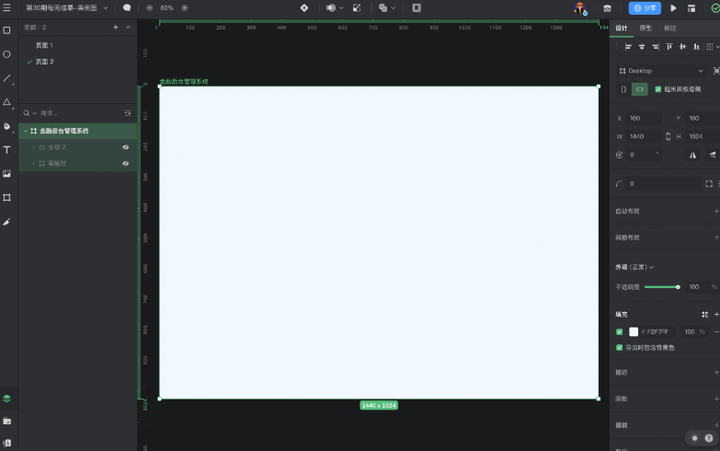The image size is (720, 451).
Task: Click the user avatar
Action: (x=580, y=8)
